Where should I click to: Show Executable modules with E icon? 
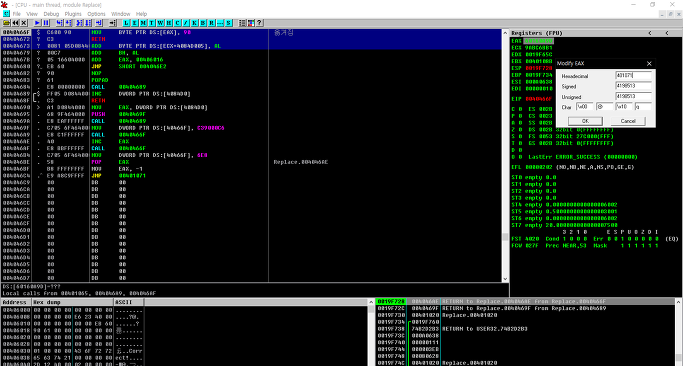[x=135, y=23]
